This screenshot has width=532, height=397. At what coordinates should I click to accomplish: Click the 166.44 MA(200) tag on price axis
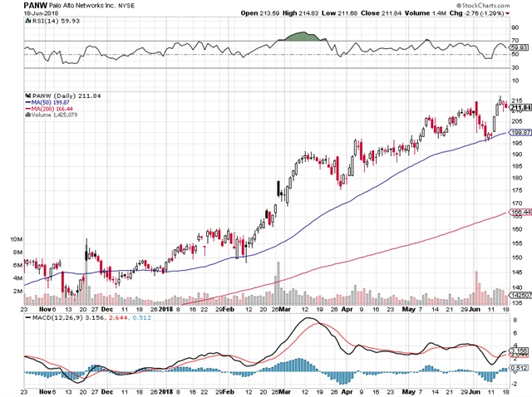click(x=520, y=213)
